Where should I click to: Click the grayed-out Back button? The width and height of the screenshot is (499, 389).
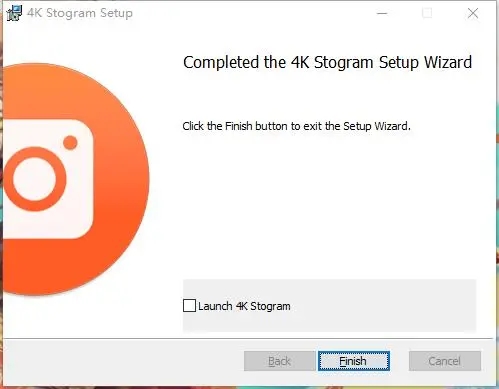tap(279, 361)
